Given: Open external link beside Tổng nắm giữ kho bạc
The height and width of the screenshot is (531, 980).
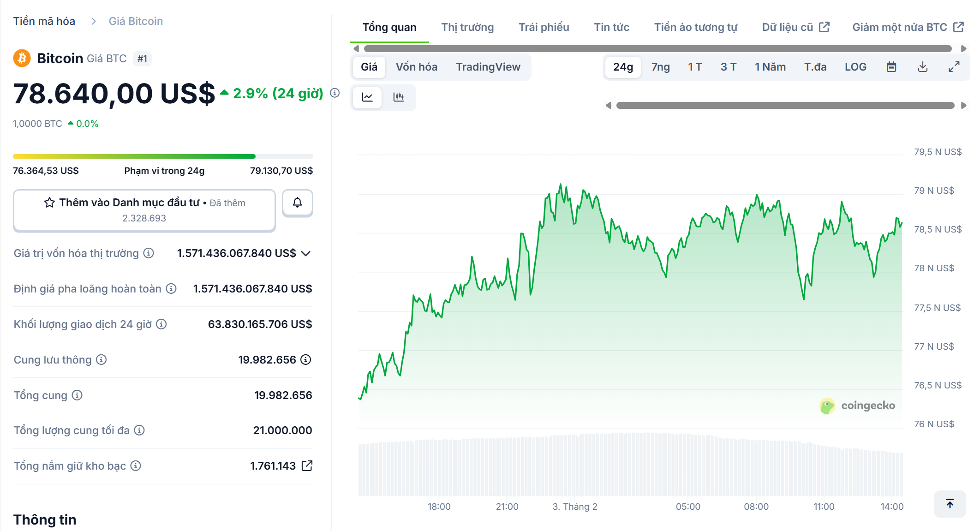Looking at the screenshot, I should tap(306, 466).
